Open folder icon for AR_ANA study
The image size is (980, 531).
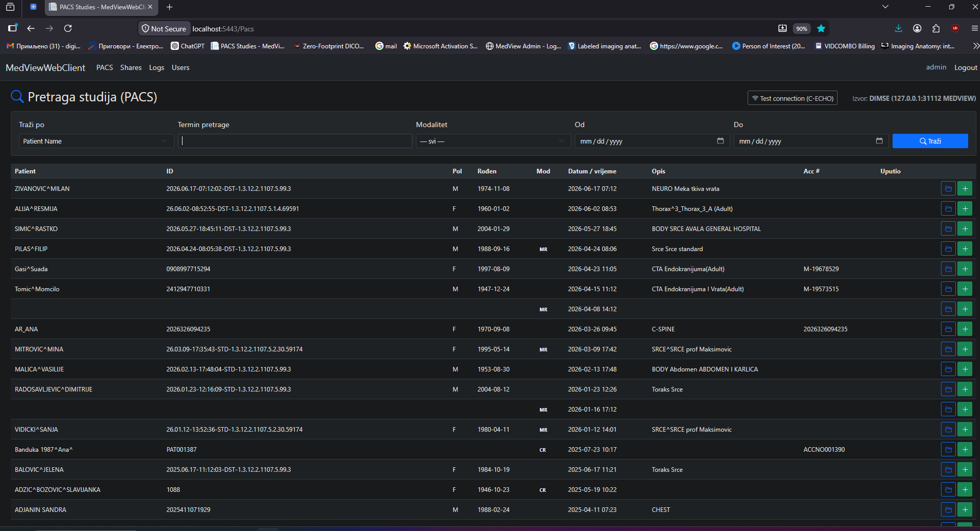pyautogui.click(x=948, y=329)
